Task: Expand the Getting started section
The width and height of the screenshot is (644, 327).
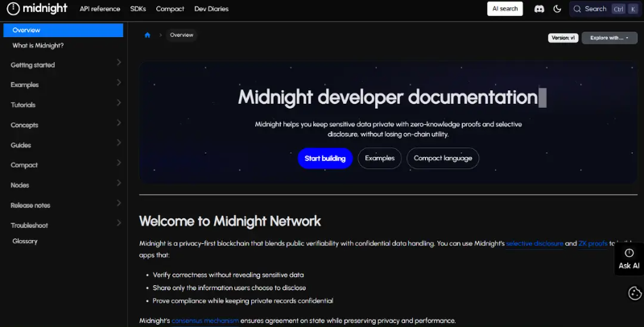Action: tap(64, 64)
